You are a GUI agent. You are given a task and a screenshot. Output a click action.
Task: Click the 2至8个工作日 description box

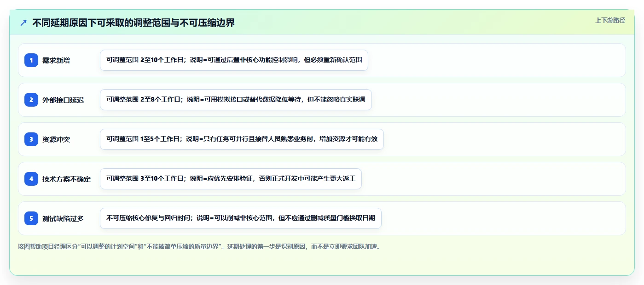(x=236, y=100)
